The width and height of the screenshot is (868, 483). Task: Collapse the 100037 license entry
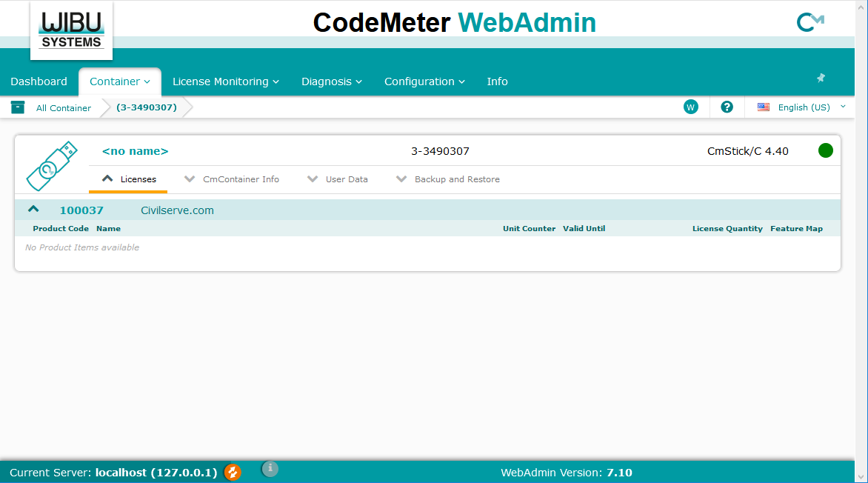(x=33, y=208)
